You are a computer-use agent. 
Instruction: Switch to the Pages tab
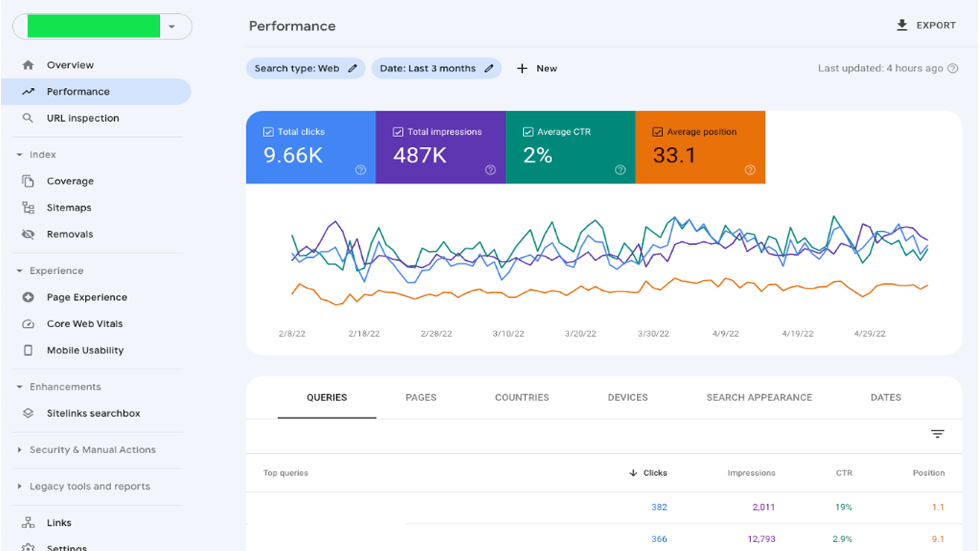click(x=420, y=397)
